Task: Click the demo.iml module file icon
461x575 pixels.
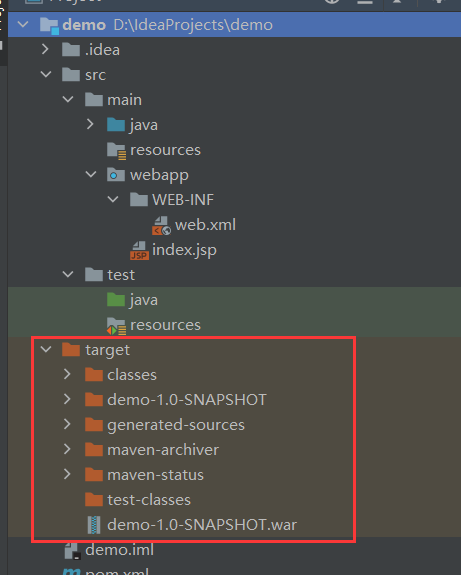Action: [72, 551]
